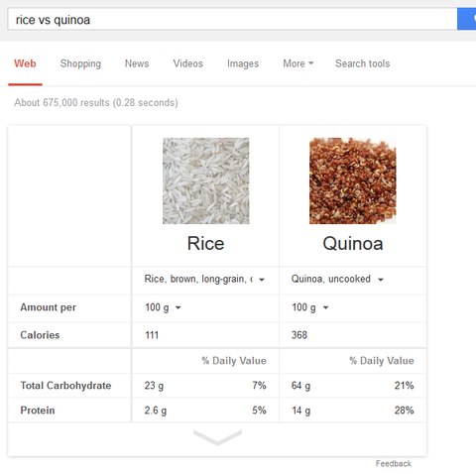The image size is (476, 474).
Task: Select the Web results tab
Action: pos(25,63)
